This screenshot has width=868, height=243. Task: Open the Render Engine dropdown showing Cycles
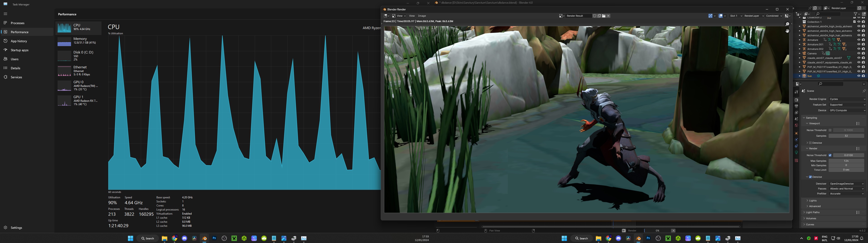coord(847,99)
